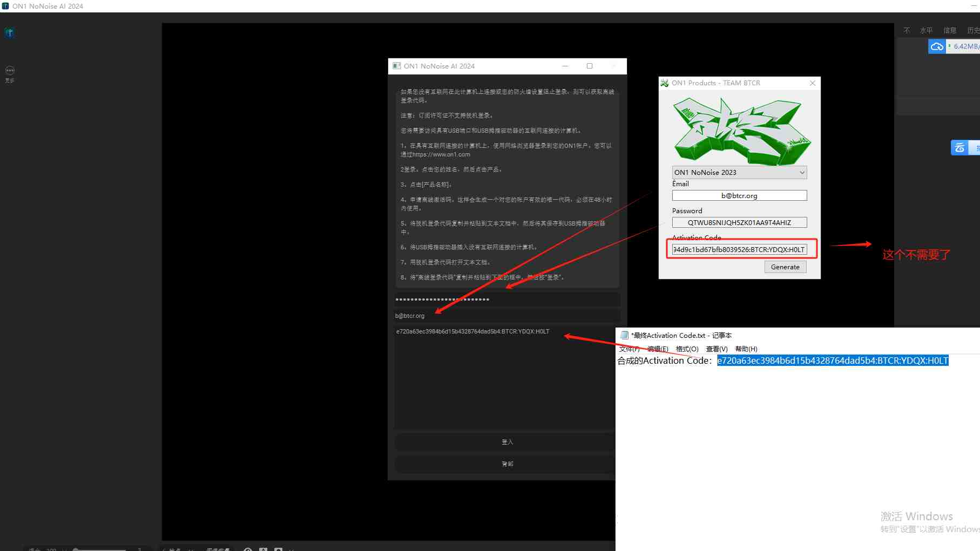
Task: Click the Activation Code input field
Action: pyautogui.click(x=739, y=249)
